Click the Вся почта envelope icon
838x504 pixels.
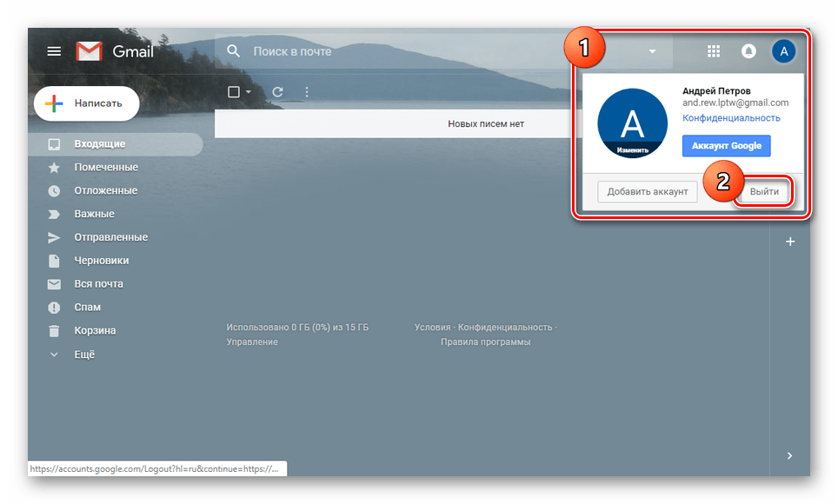click(x=54, y=284)
